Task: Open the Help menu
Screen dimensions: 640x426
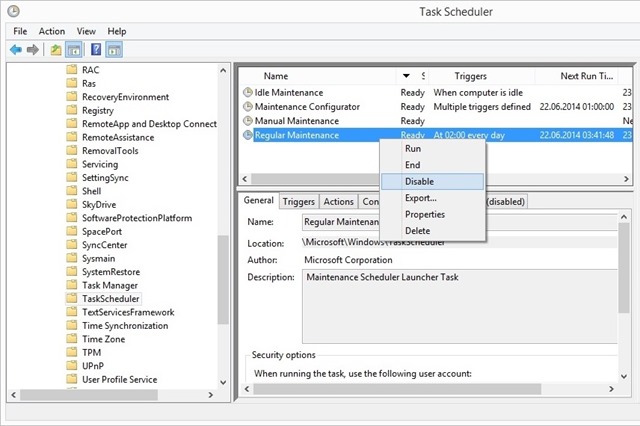Action: point(117,31)
